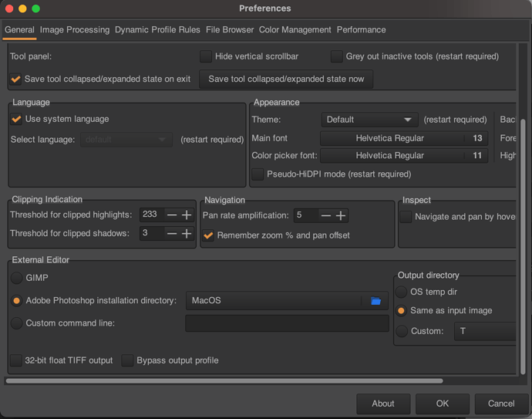
Task: Uncheck Remember zoom % and pan offset
Action: click(x=208, y=235)
